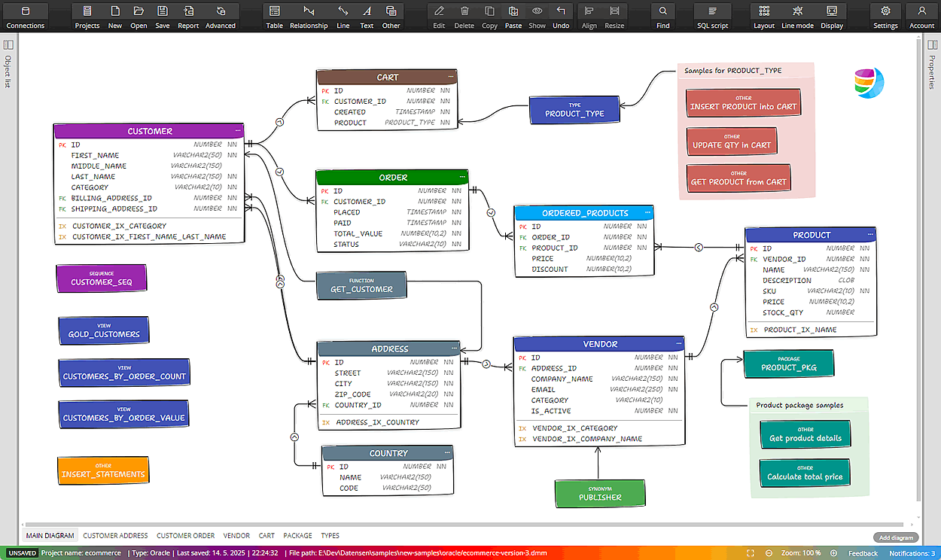Open the CUSTOMER table ellipsis menu
The width and height of the screenshot is (941, 560).
[x=237, y=131]
